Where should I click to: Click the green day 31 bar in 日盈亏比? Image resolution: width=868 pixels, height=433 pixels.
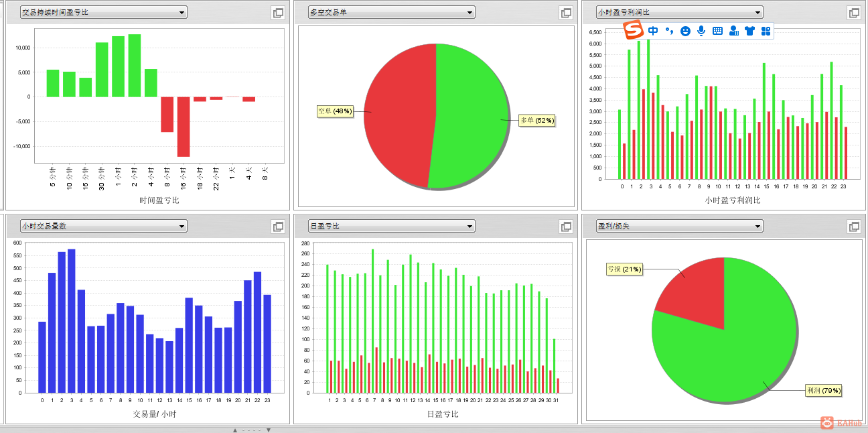[x=554, y=366]
